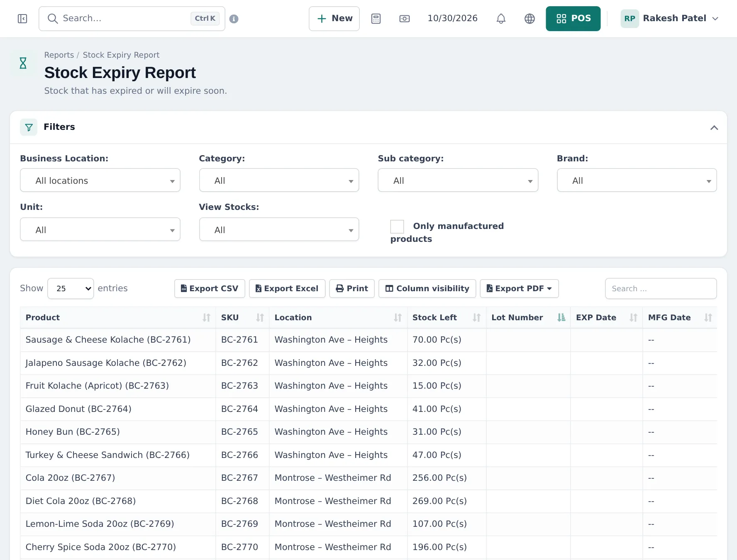Open the info icon beside search
Image resolution: width=737 pixels, height=560 pixels.
click(x=234, y=19)
